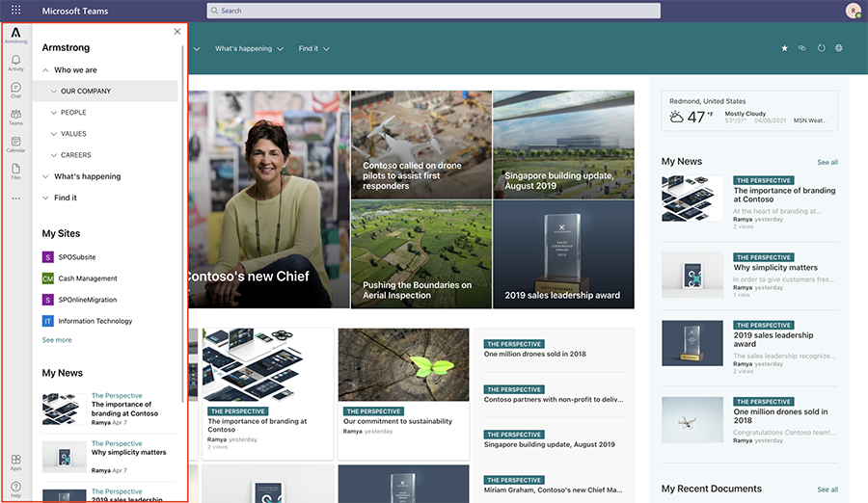This screenshot has width=868, height=503.
Task: Open the SPOnlineMigration site icon
Action: tap(48, 300)
